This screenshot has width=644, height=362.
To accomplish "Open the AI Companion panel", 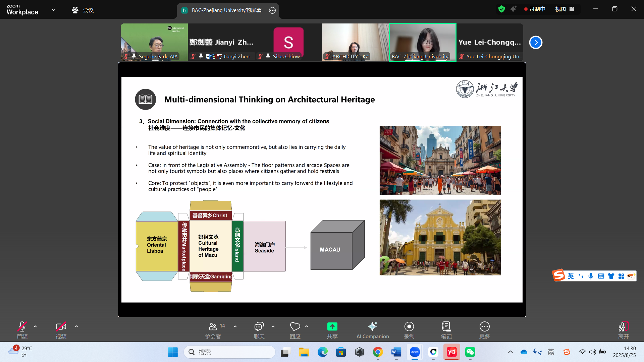I will click(372, 330).
